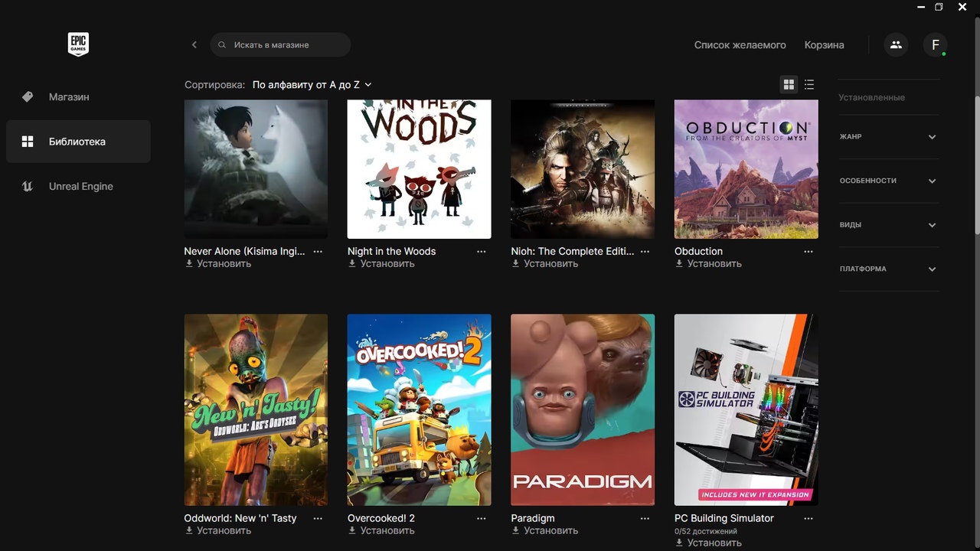Screen dimensions: 980x551
Task: Open the sort order dropdown
Action: point(312,85)
